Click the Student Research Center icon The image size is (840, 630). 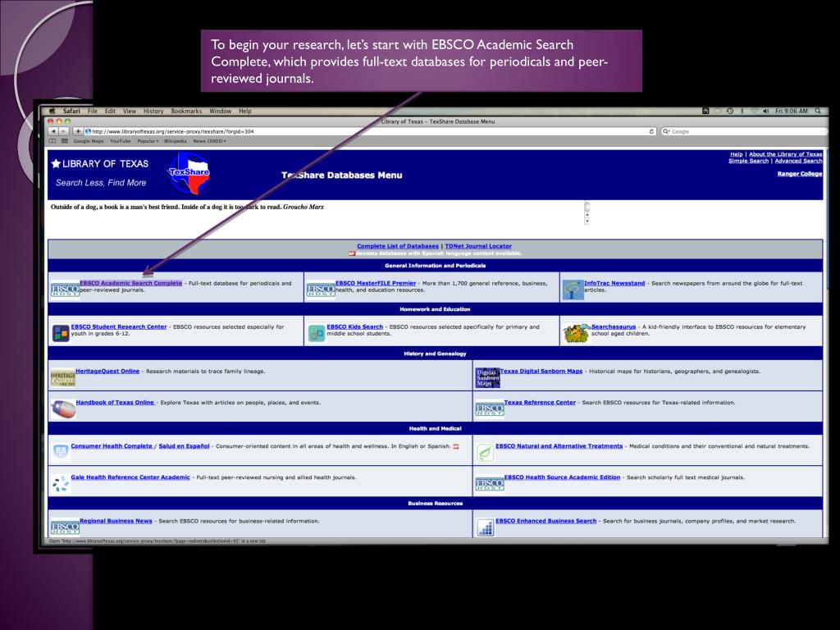click(x=61, y=333)
